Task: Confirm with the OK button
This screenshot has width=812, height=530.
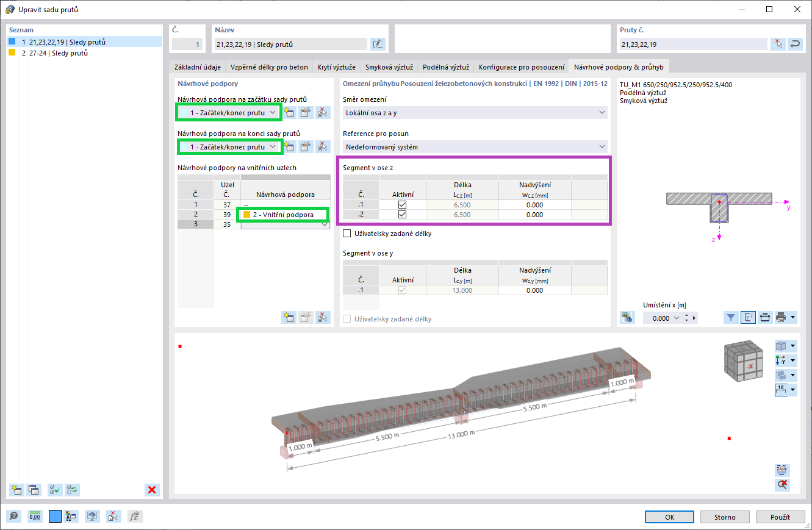Action: point(670,517)
